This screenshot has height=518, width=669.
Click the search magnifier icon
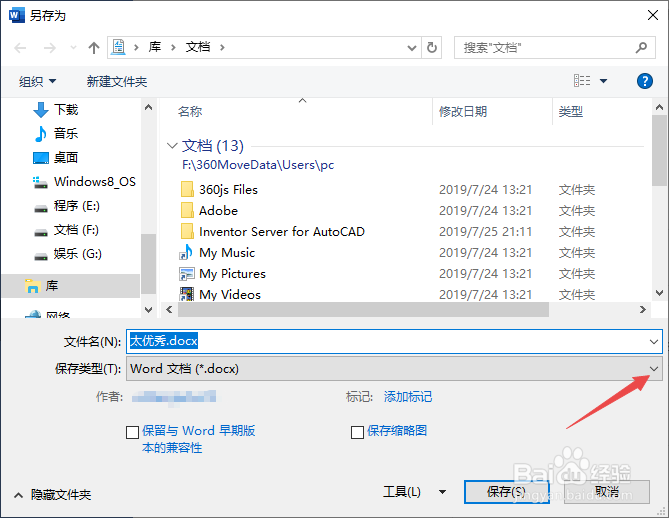pos(641,47)
